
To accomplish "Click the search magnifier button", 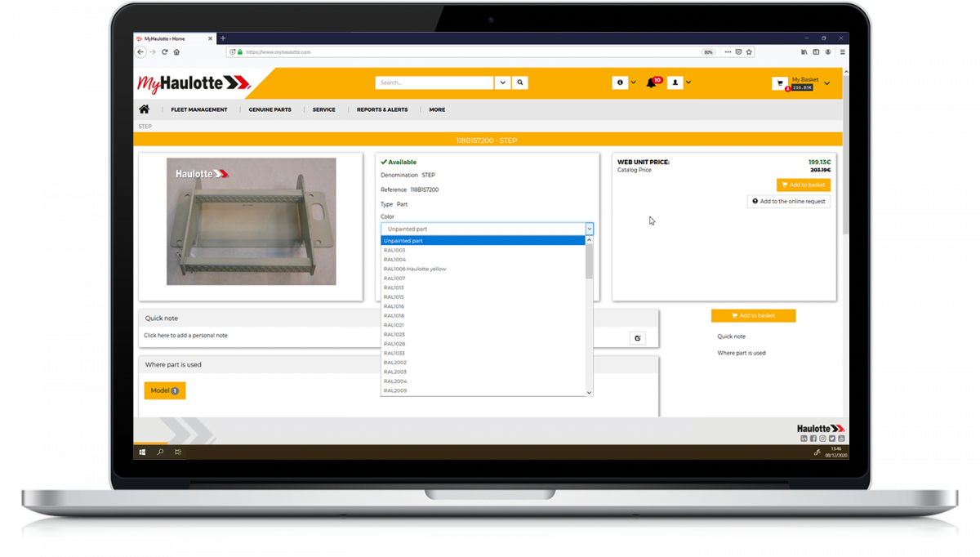I will click(x=520, y=82).
